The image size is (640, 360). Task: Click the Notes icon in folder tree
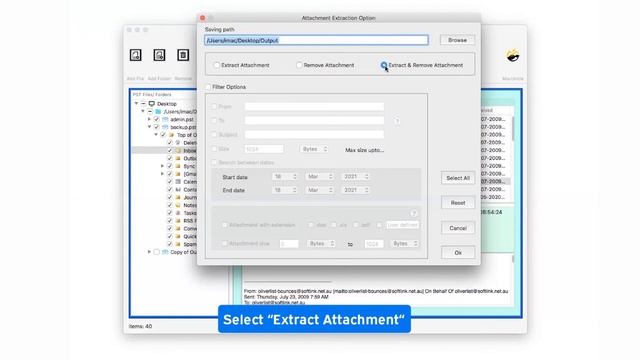[x=178, y=205]
